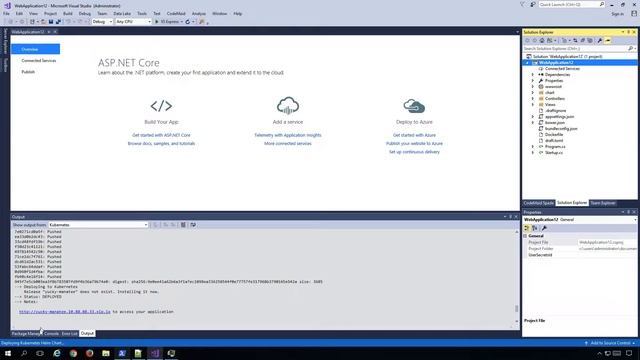
Task: Click the Build Your App code icon
Action: coord(161,106)
